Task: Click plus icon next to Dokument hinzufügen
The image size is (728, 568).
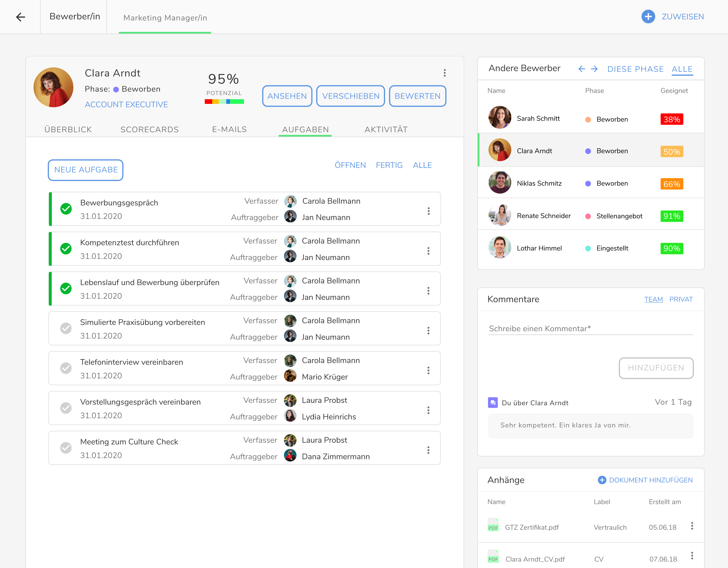Action: 602,480
